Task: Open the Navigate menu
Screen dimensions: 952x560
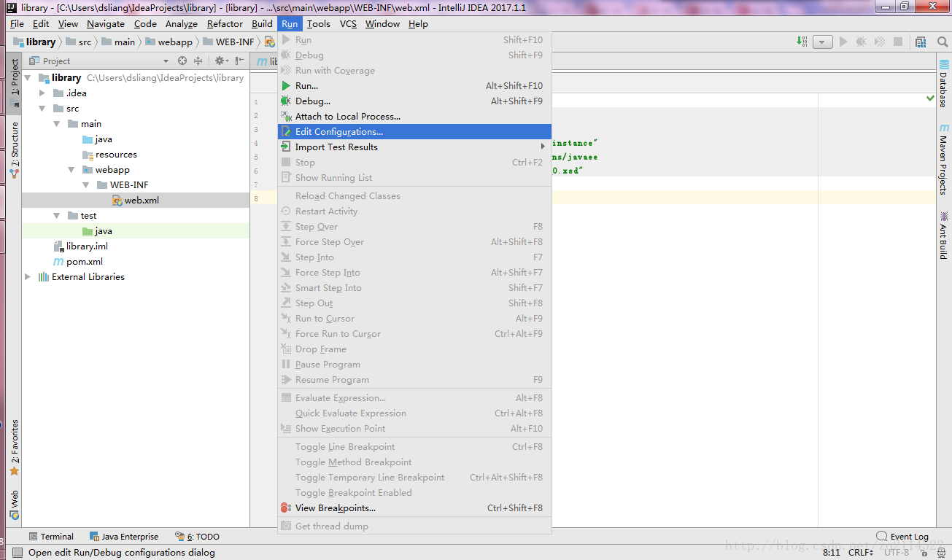Action: point(106,23)
